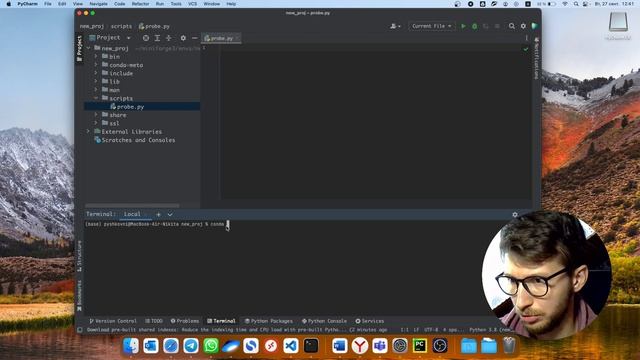Viewport: 640px width, 360px height.
Task: Hide the Project panel with the minus icon
Action: pos(195,38)
